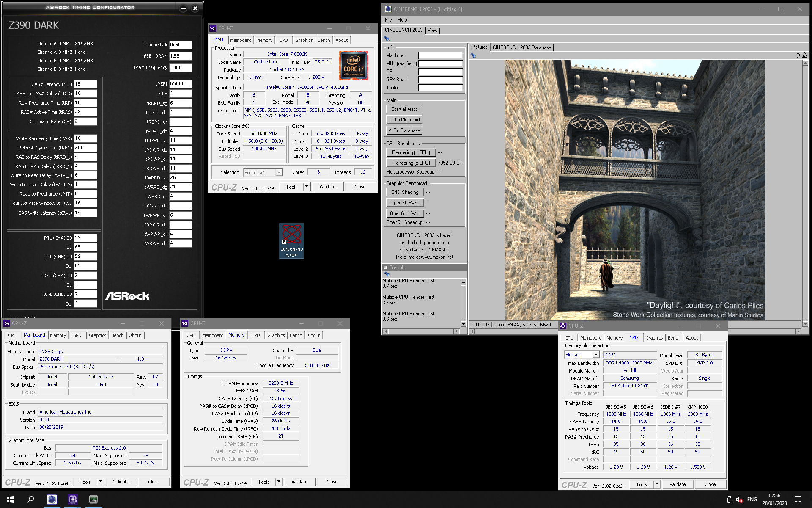This screenshot has height=508, width=812.
Task: Click the taskbar clock and date
Action: pyautogui.click(x=774, y=500)
